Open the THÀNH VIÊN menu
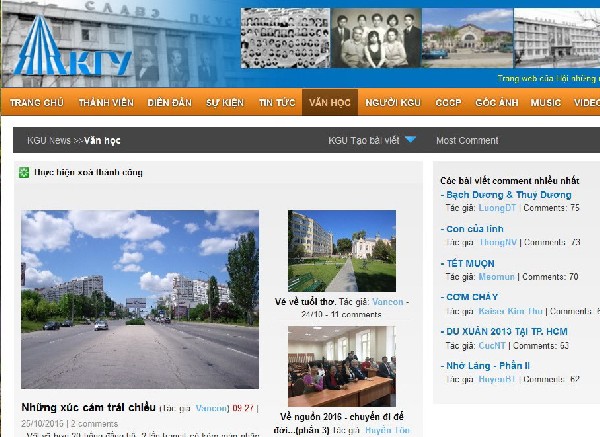The height and width of the screenshot is (437, 600). click(x=106, y=103)
